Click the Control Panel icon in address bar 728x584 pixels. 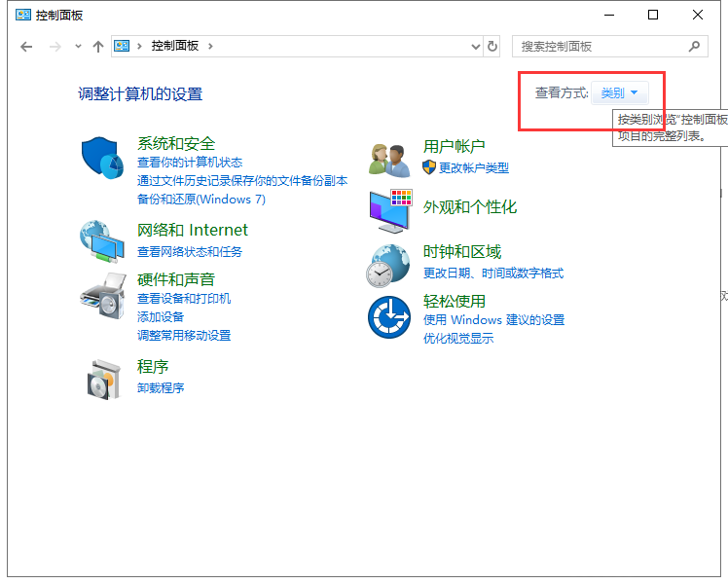[122, 46]
